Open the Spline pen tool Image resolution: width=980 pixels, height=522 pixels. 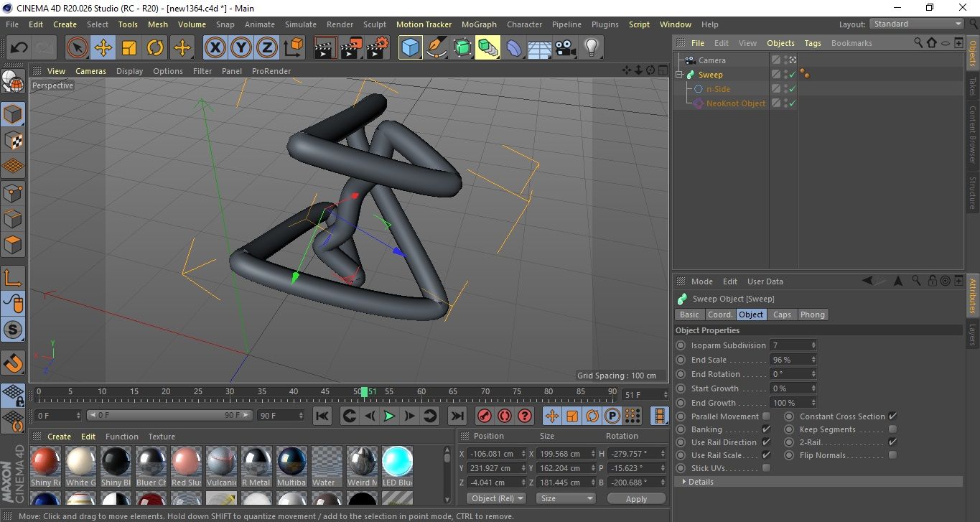click(x=436, y=48)
